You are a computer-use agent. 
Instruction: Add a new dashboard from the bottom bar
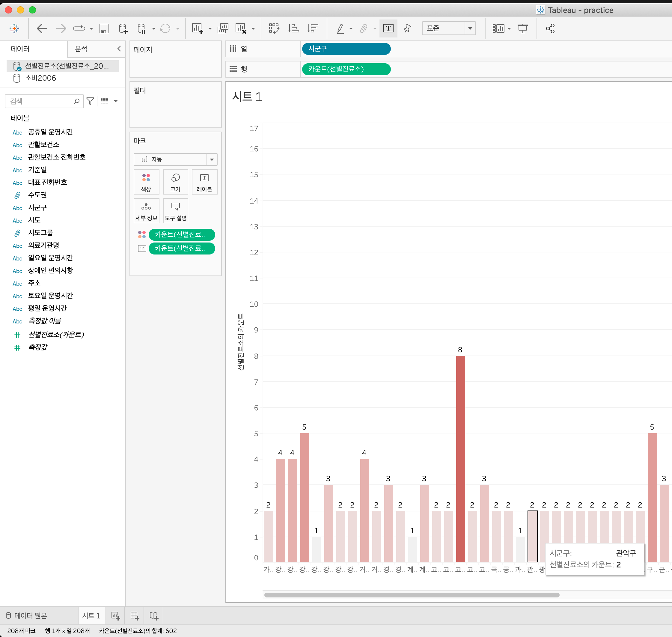[135, 615]
